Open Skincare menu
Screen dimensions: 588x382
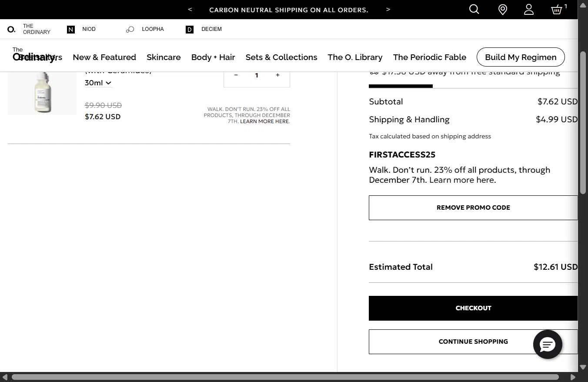(x=164, y=57)
